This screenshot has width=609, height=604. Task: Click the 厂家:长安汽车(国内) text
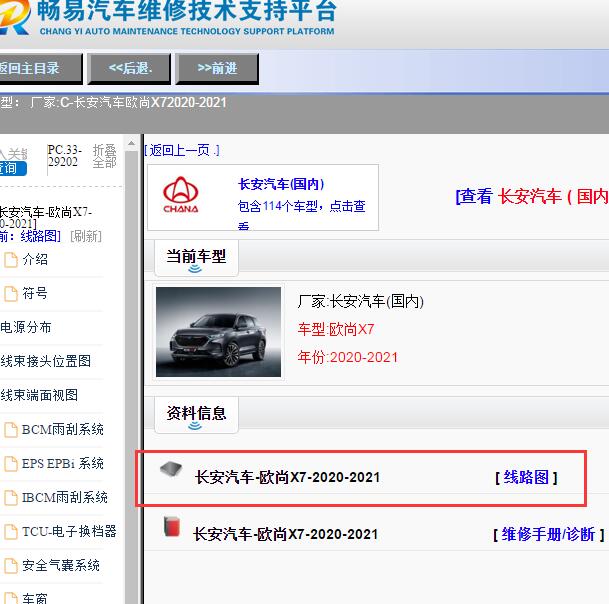tap(360, 301)
